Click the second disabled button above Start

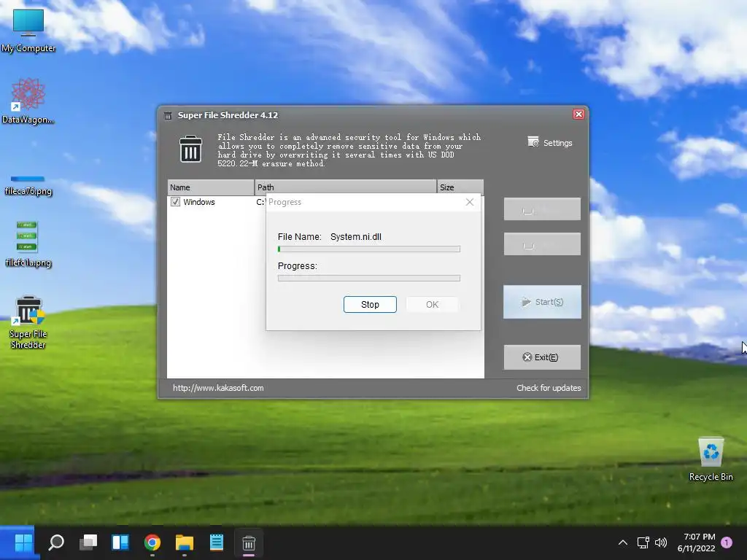(542, 244)
